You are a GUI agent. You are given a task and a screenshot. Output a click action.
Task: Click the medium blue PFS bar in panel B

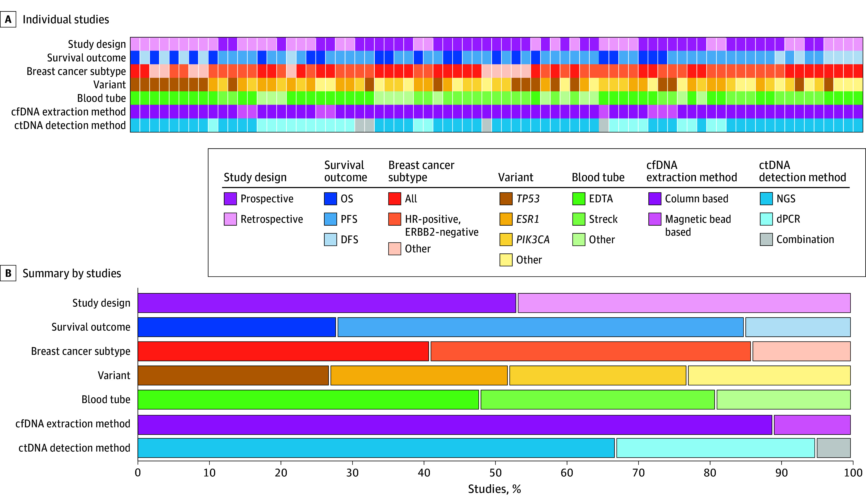click(540, 327)
